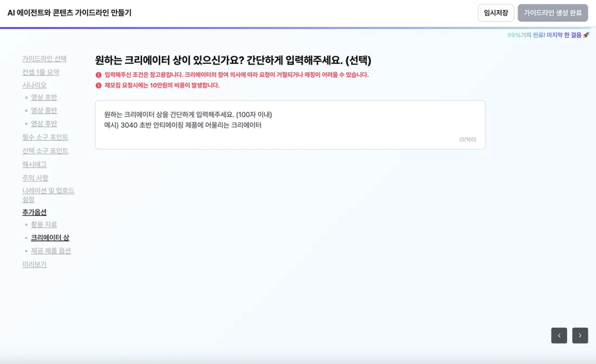The height and width of the screenshot is (364, 596).
Task: Click the warning text 입력해주신 조건은 참고용입니다
Action: (144, 75)
